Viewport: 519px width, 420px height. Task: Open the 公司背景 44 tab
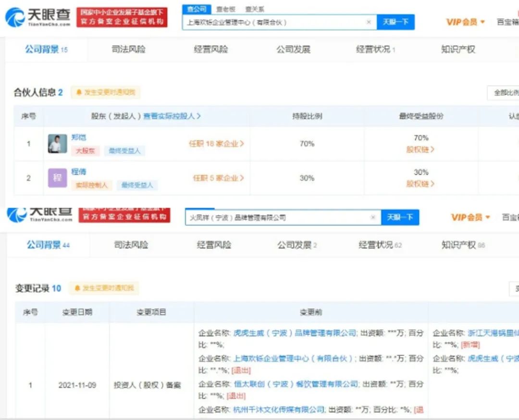tap(49, 245)
